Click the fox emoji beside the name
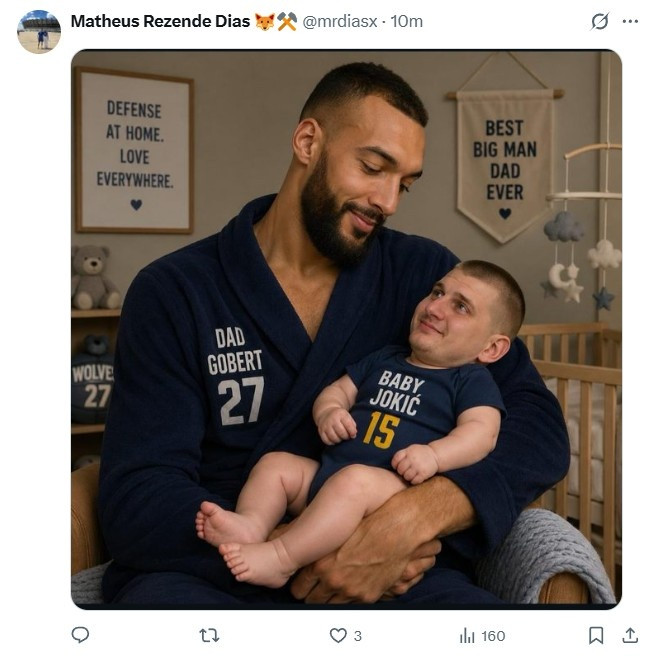This screenshot has height=658, width=650. (x=264, y=21)
